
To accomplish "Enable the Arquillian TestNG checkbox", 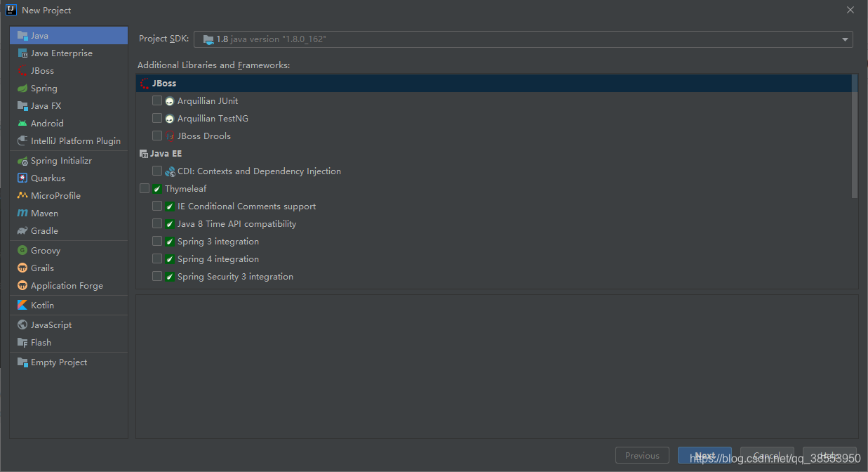I will [157, 119].
